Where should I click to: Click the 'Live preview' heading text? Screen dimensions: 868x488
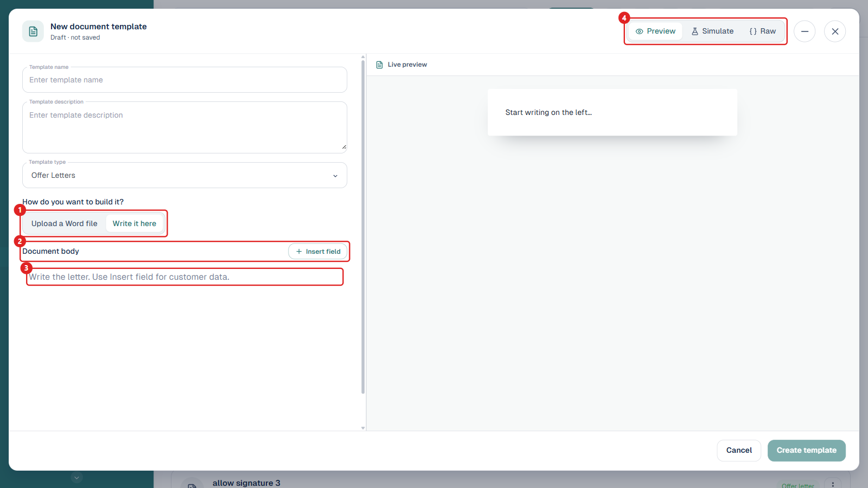coord(407,65)
